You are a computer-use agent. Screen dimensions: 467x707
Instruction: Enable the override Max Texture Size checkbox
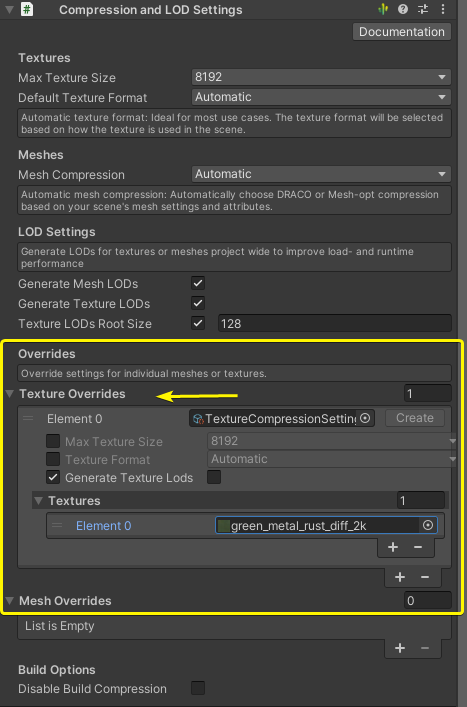coord(53,441)
